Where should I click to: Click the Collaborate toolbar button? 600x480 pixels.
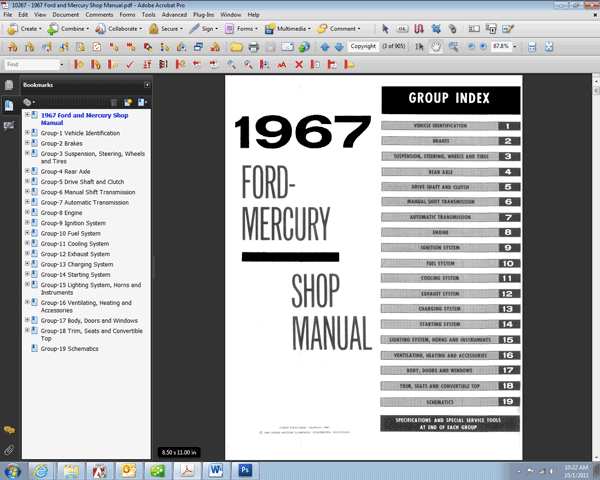pos(119,29)
